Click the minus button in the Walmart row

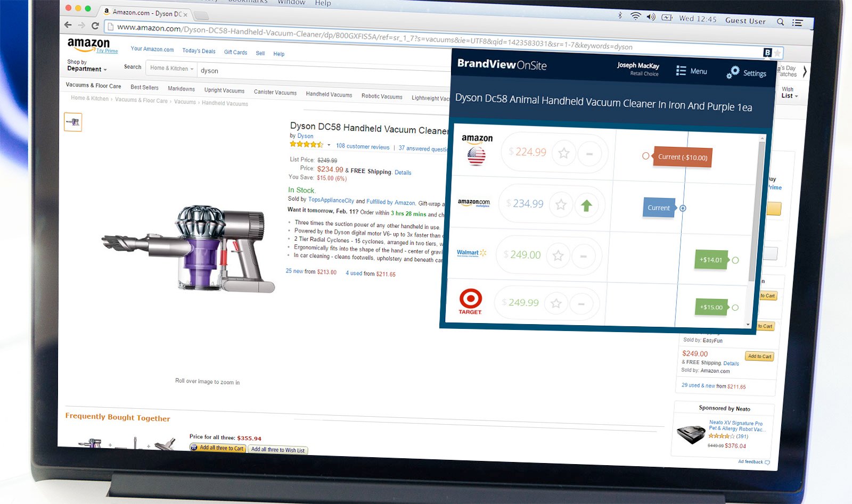(x=583, y=256)
